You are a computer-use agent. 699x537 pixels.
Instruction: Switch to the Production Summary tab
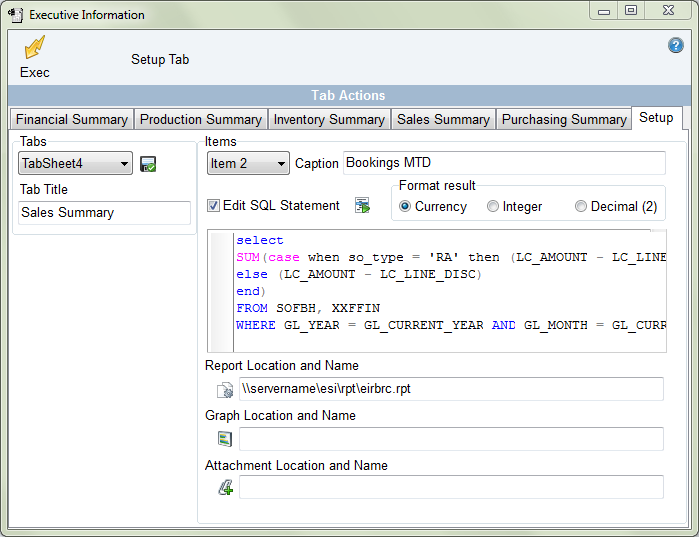point(201,119)
